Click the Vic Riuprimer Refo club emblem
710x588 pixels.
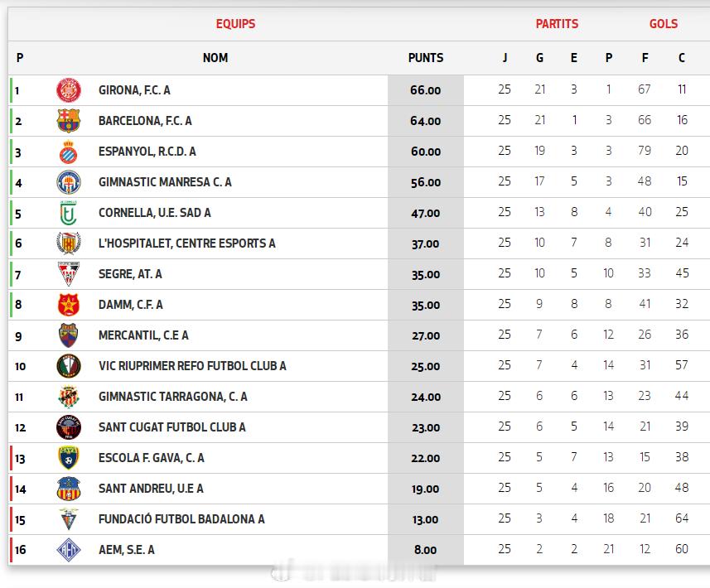coord(69,366)
